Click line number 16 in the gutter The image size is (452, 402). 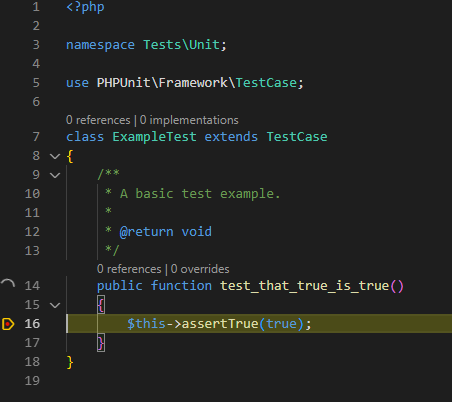(x=32, y=324)
